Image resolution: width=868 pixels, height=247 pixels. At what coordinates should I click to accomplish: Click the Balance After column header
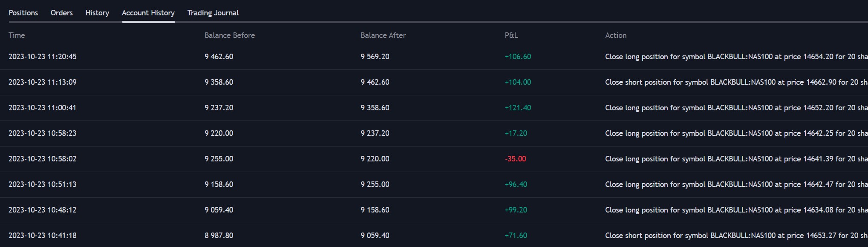pos(383,35)
